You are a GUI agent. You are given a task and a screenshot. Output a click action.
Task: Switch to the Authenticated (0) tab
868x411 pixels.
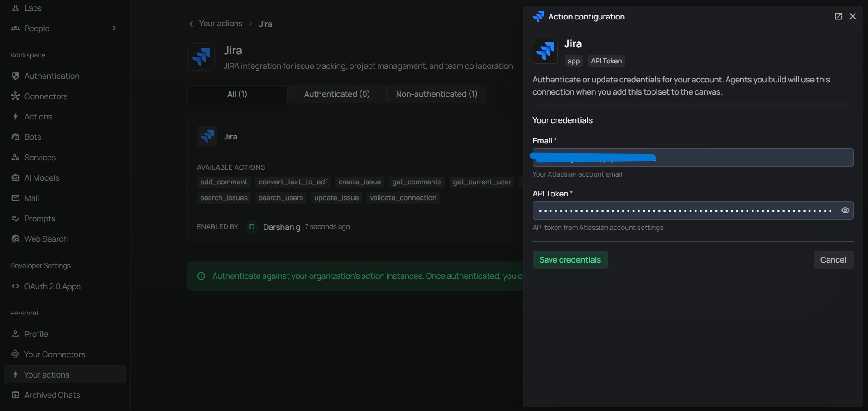(x=337, y=94)
